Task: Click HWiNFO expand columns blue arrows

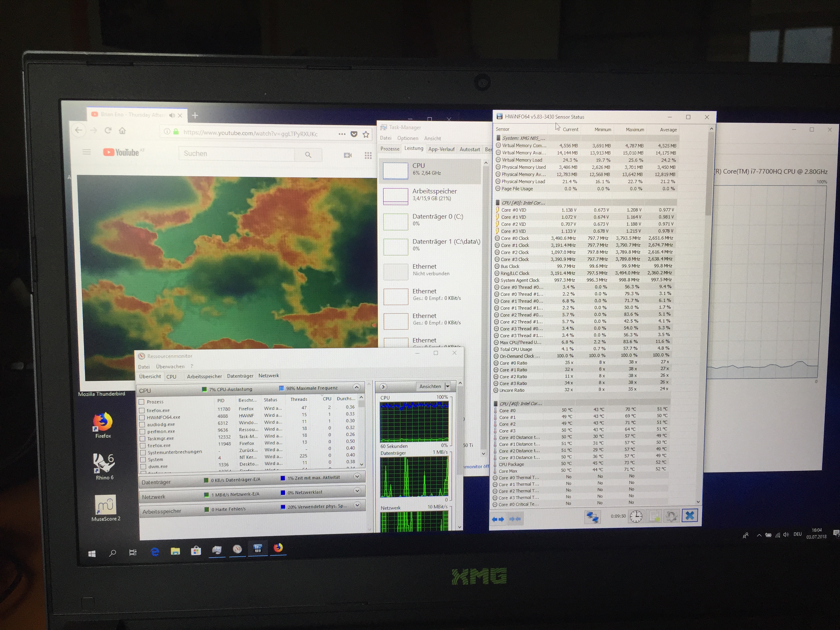Action: point(498,519)
